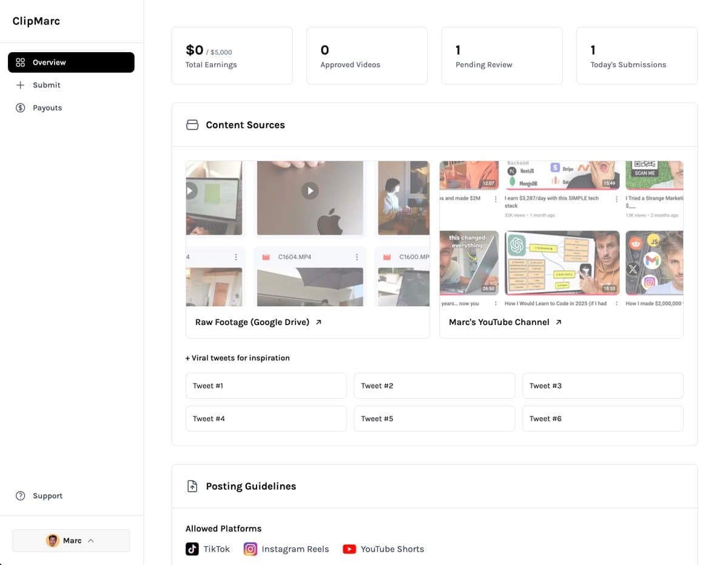Click the TikTok platform icon
728x565 pixels.
click(192, 549)
